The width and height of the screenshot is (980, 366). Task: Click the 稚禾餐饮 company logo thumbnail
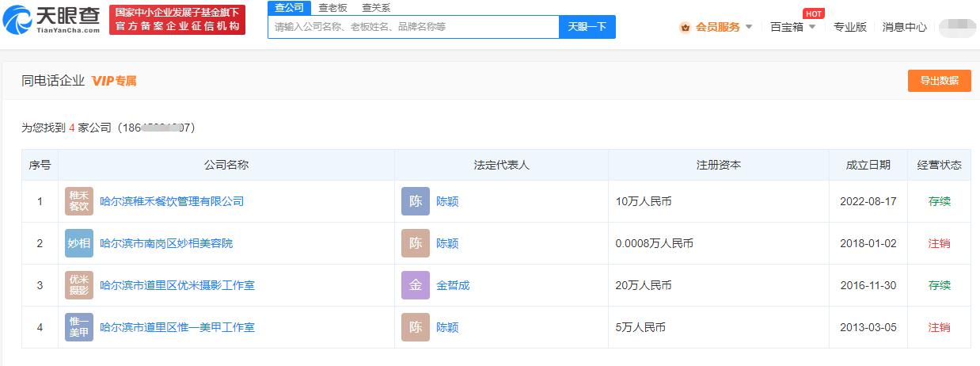pos(79,201)
